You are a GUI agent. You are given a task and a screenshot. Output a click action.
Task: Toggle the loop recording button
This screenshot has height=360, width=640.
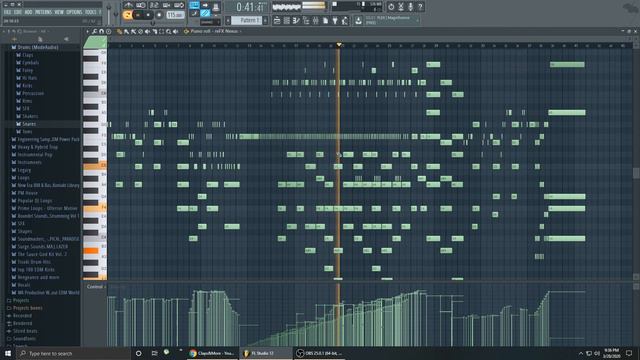(x=179, y=5)
